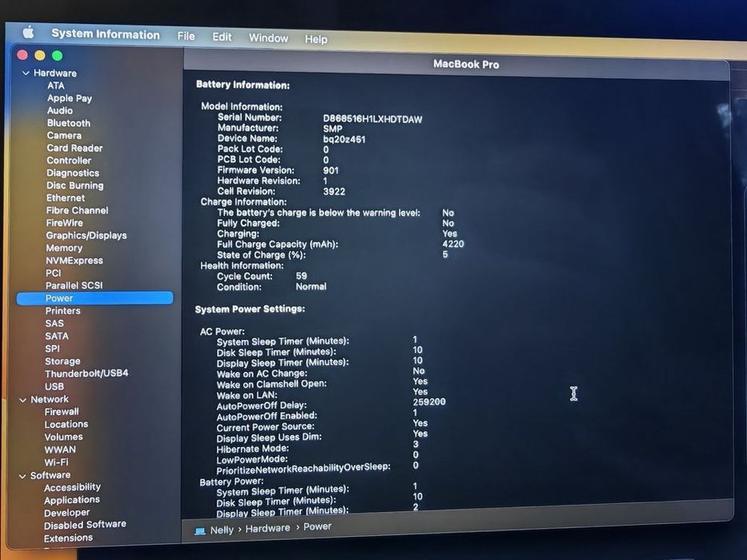
Task: Select FireWire in the sidebar
Action: [64, 223]
